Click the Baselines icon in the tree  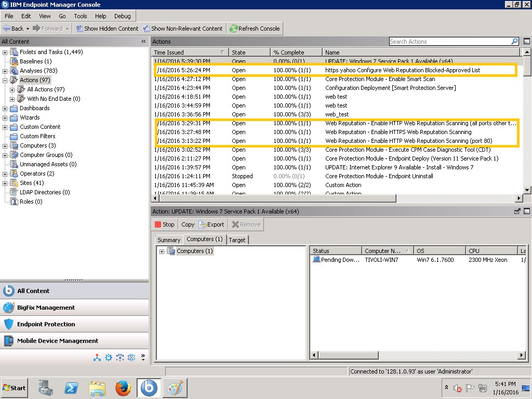tap(14, 61)
